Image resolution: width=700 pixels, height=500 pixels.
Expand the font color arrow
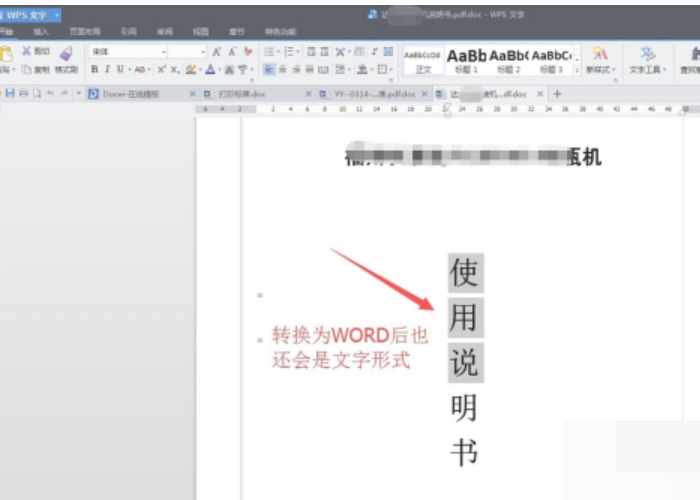pos(219,70)
